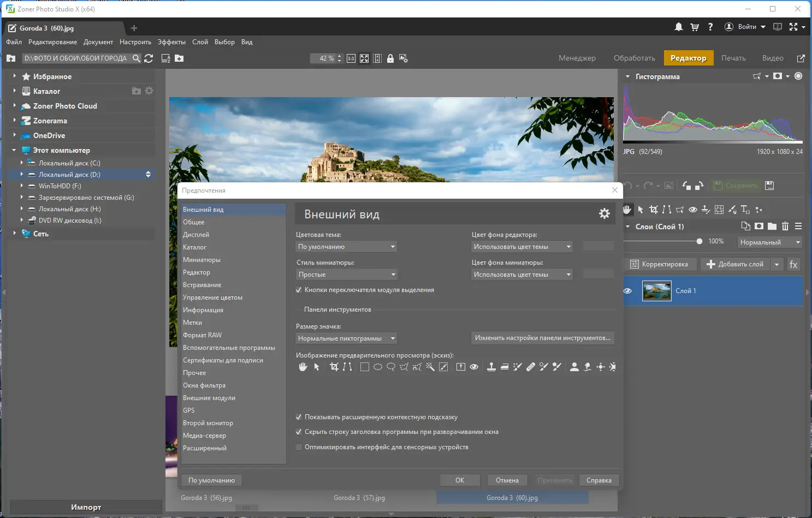Click OK in the Preferences dialog

(460, 480)
